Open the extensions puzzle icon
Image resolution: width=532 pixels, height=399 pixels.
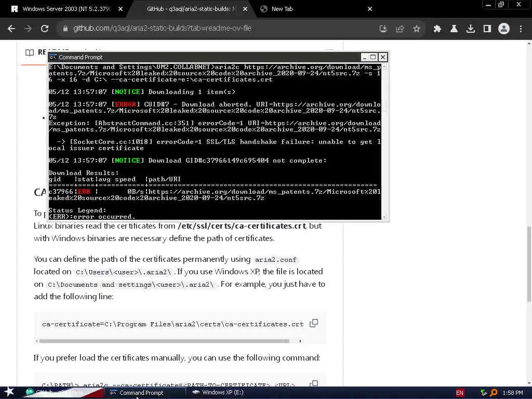click(x=437, y=29)
